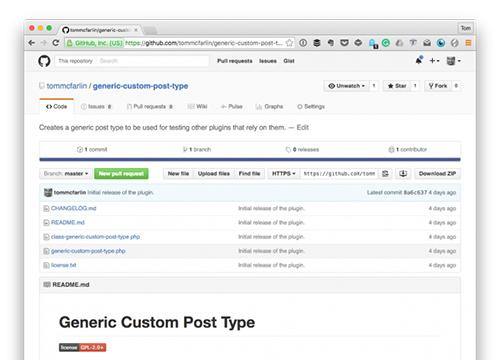
Task: Click the language bar under stats
Action: (x=250, y=160)
